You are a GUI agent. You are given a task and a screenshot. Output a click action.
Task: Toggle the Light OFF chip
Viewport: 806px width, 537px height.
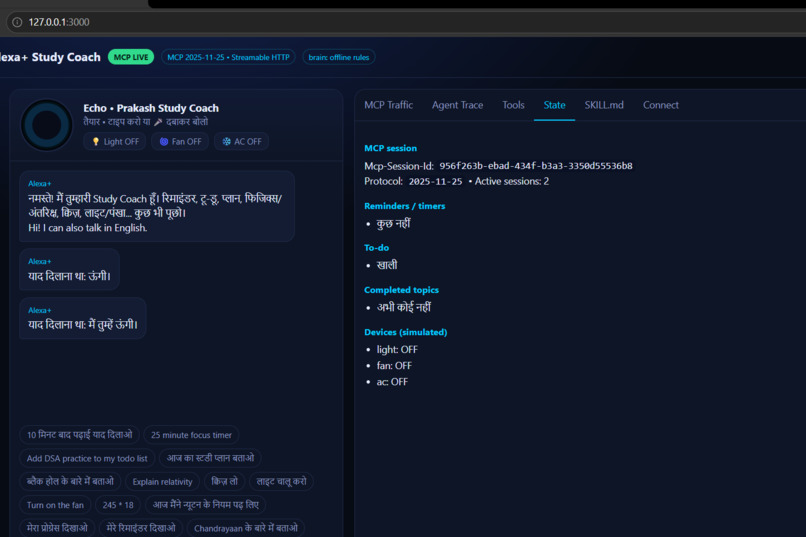(115, 141)
